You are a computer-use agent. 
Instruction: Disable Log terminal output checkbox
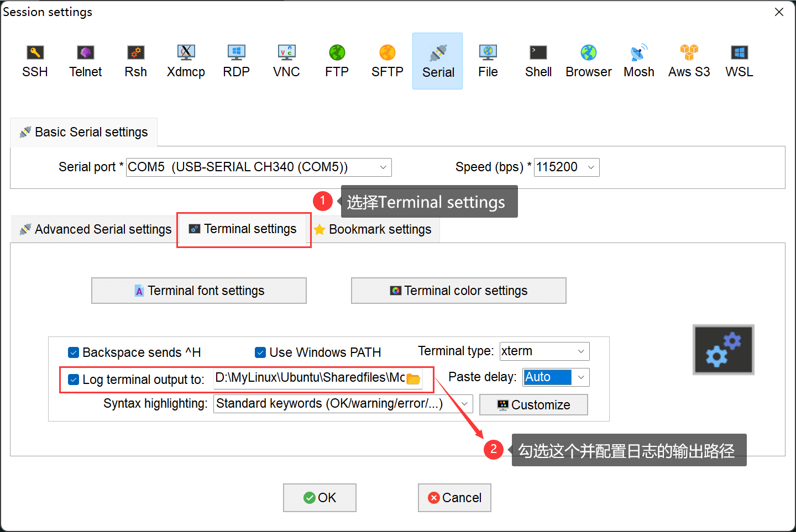[74, 380]
